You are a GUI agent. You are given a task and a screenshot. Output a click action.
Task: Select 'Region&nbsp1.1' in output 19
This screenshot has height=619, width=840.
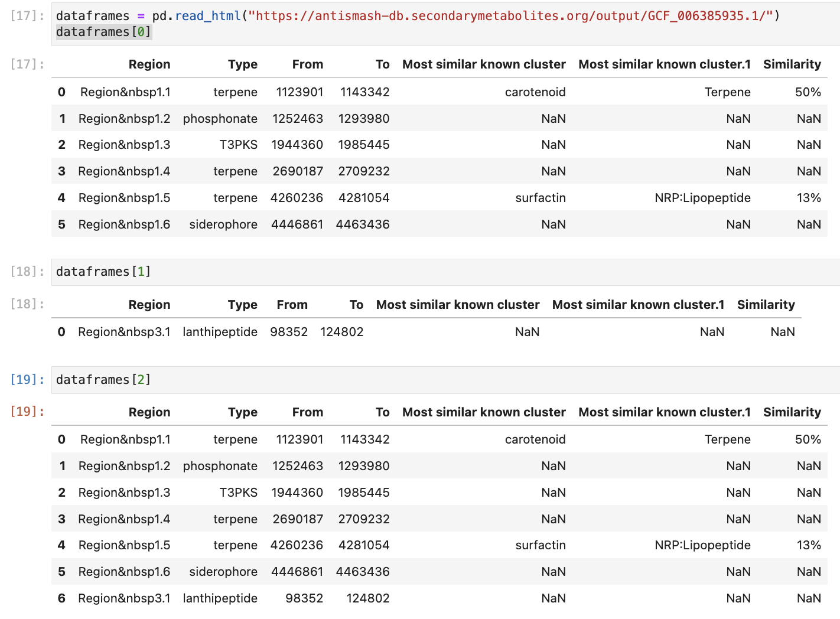pos(125,439)
